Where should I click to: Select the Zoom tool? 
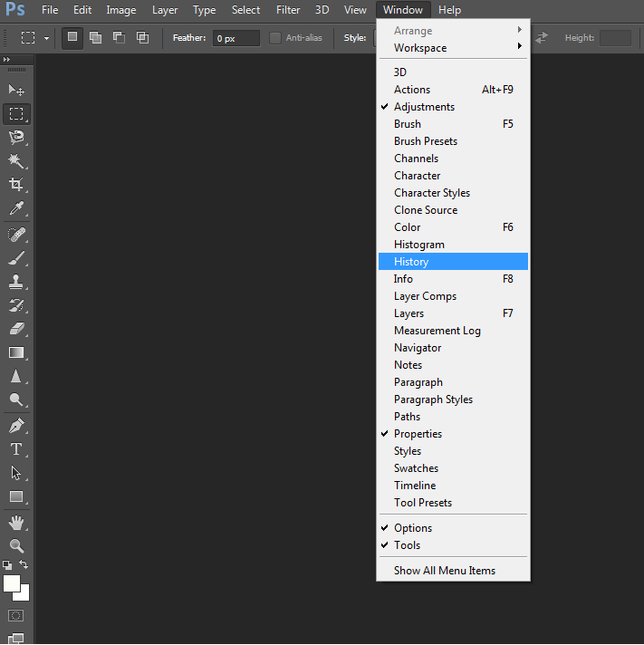pos(16,546)
